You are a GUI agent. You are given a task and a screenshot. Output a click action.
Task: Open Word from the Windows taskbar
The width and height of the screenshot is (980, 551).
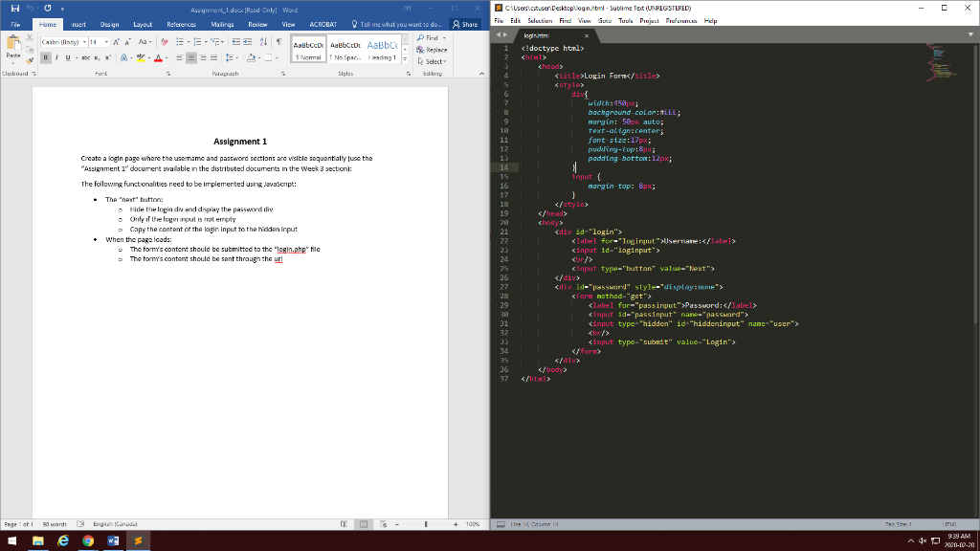pyautogui.click(x=113, y=541)
